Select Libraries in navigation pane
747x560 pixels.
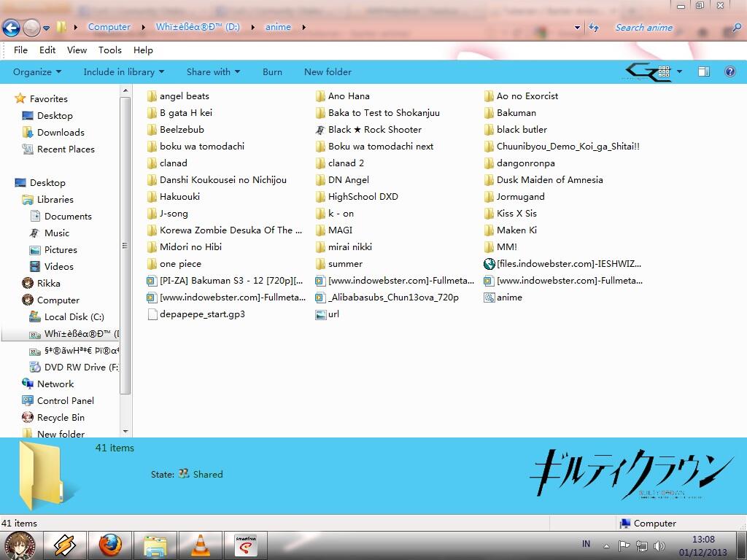tap(55, 200)
